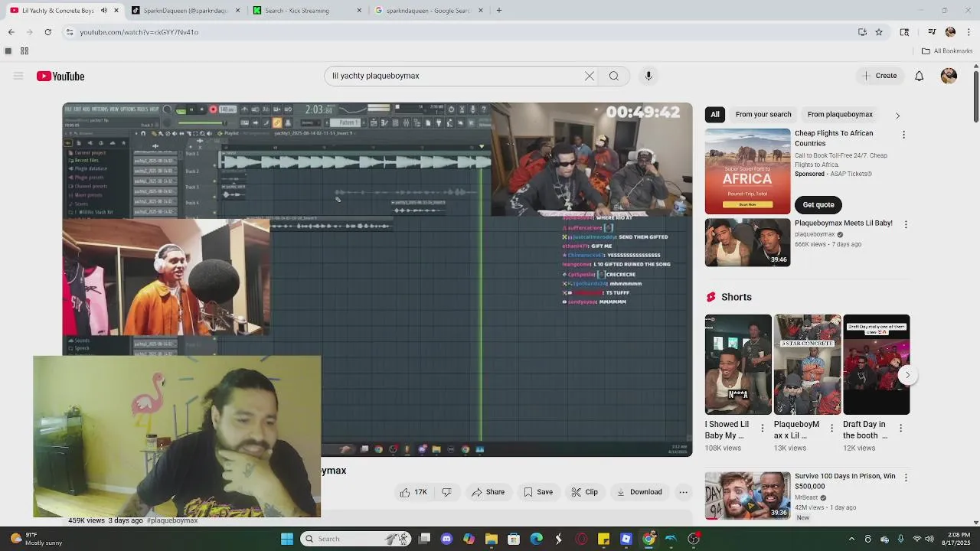Open options for the MrBeast video

906,478
